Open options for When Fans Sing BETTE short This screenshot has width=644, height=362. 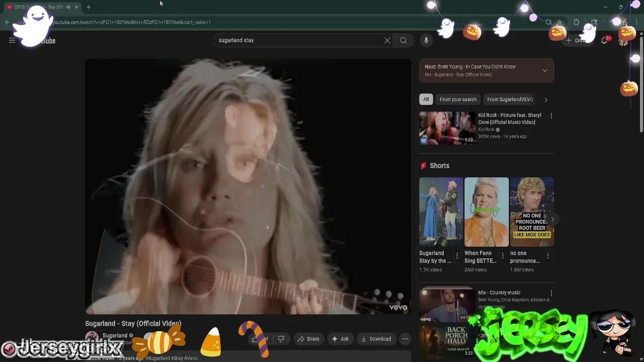pos(503,256)
